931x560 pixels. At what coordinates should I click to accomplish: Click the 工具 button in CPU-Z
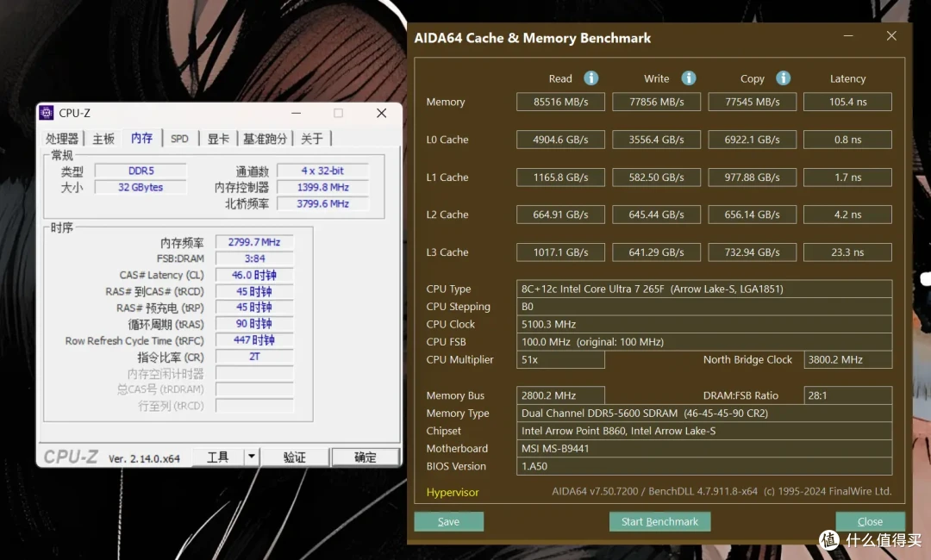[218, 457]
